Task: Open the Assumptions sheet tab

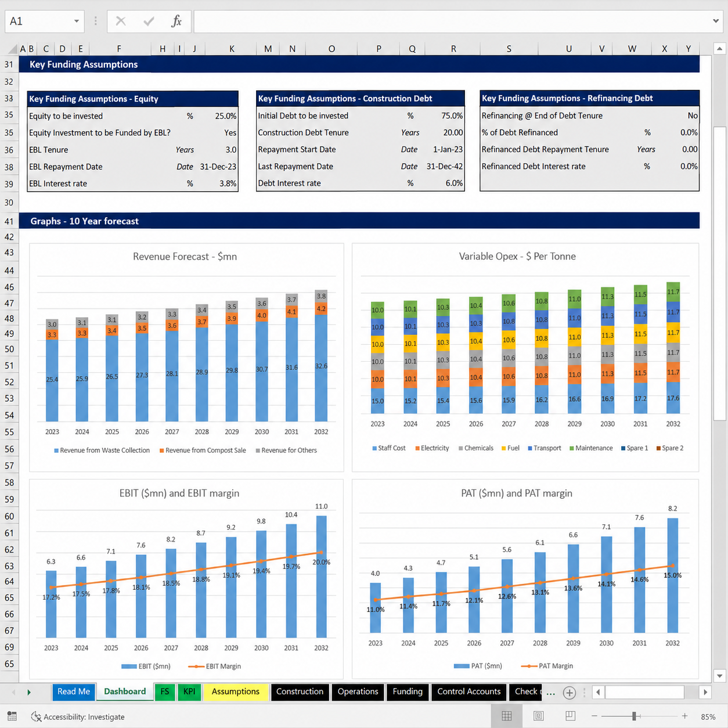Action: point(235,691)
